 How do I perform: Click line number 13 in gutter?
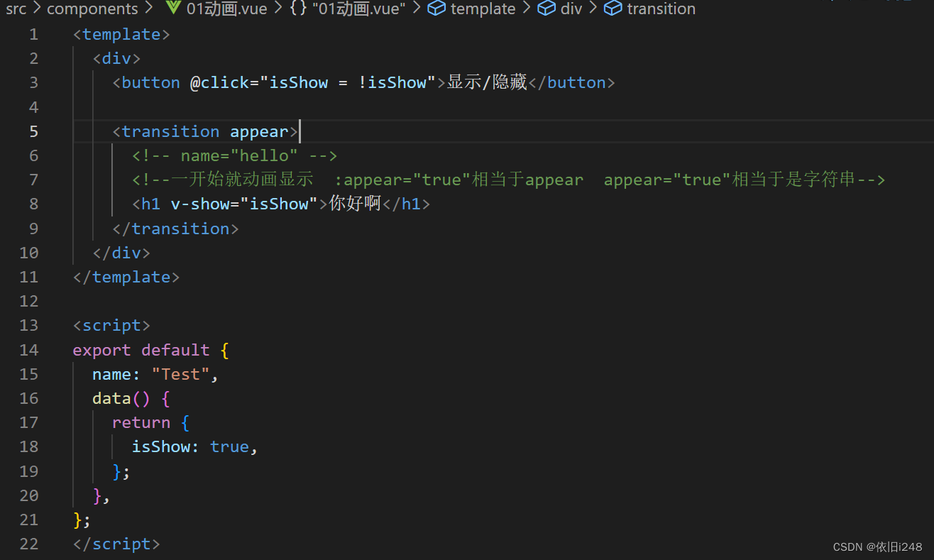(x=29, y=325)
